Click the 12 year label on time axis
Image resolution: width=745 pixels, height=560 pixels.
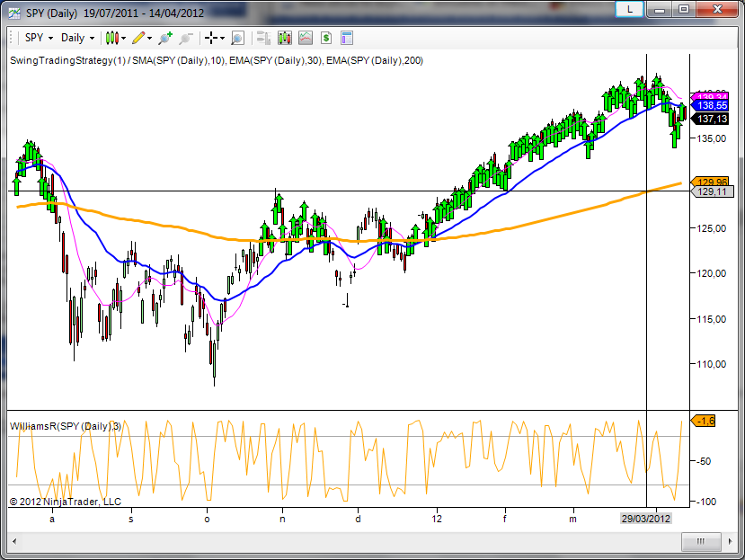pos(437,519)
